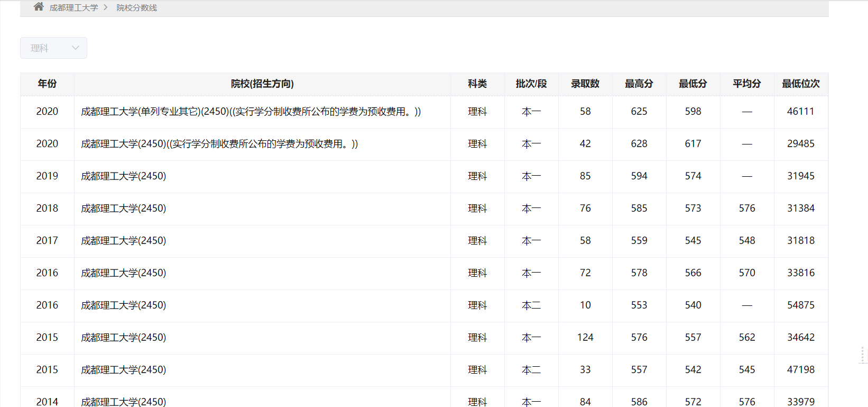The height and width of the screenshot is (407, 868).
Task: Select lowest rank value 33816
Action: coord(801,273)
